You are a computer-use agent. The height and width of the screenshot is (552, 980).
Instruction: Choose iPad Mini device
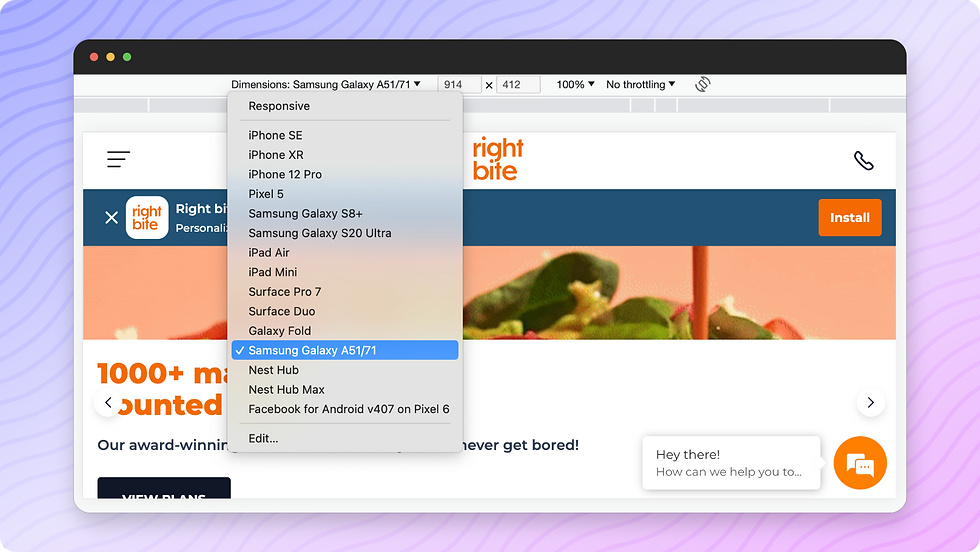click(x=345, y=272)
